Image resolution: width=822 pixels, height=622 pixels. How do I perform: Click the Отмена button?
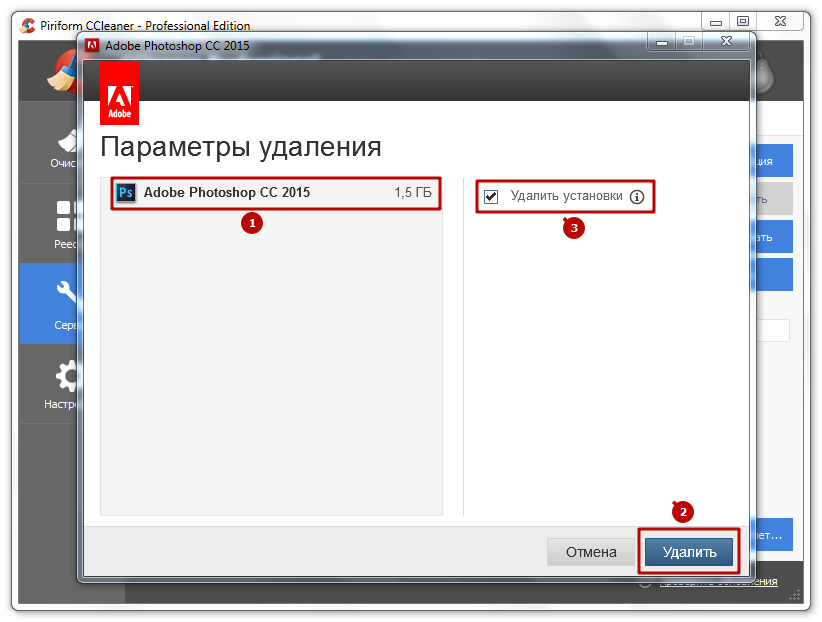(x=591, y=552)
